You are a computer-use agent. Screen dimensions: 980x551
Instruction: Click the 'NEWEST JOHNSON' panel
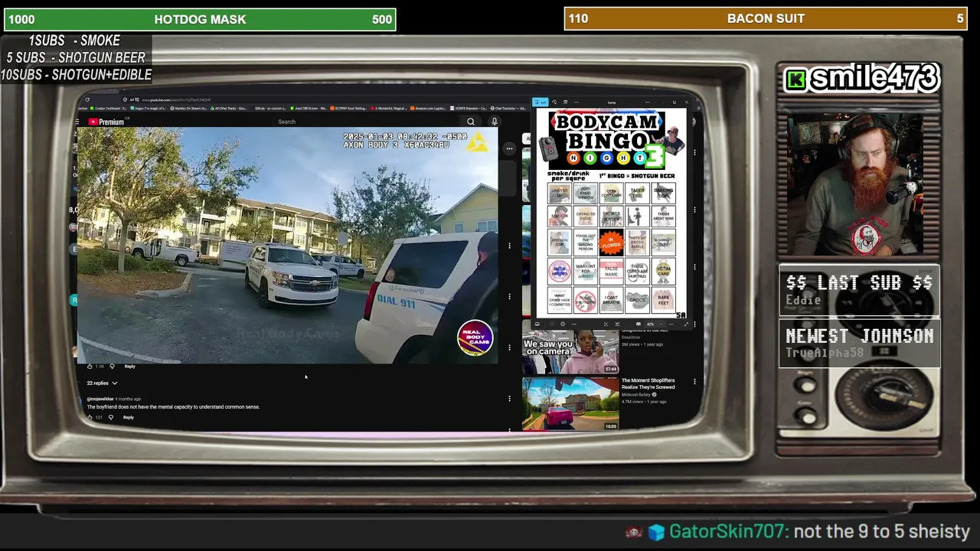point(859,343)
